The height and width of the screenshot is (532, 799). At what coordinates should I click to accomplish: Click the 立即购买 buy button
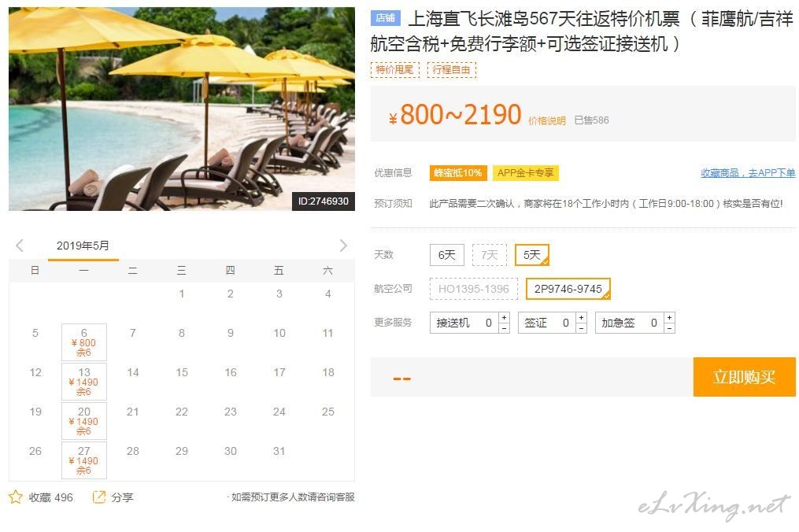(745, 377)
